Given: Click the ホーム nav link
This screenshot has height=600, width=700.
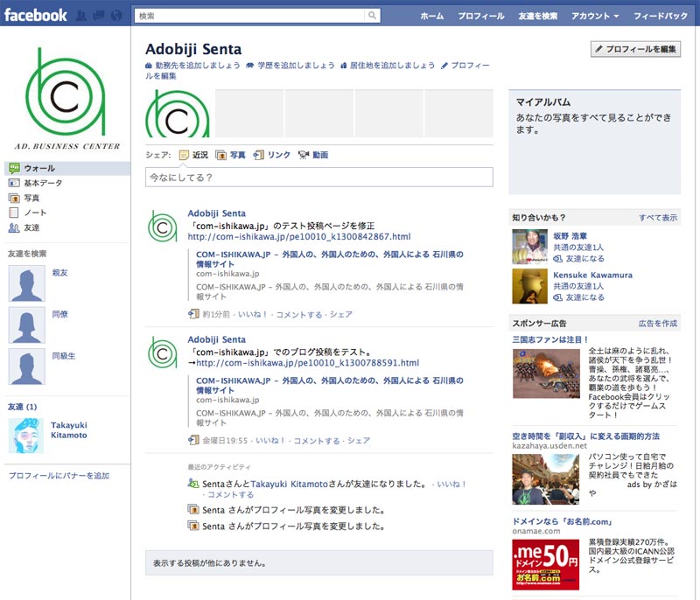Looking at the screenshot, I should pos(431,16).
